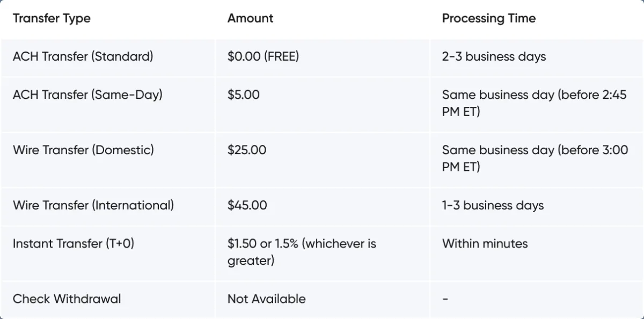Select the $5.00 amount cell

(244, 95)
